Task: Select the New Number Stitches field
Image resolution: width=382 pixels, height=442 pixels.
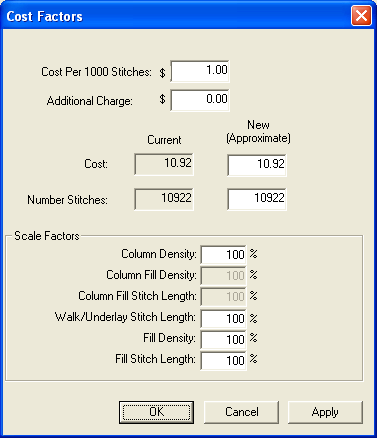Action: [x=257, y=199]
